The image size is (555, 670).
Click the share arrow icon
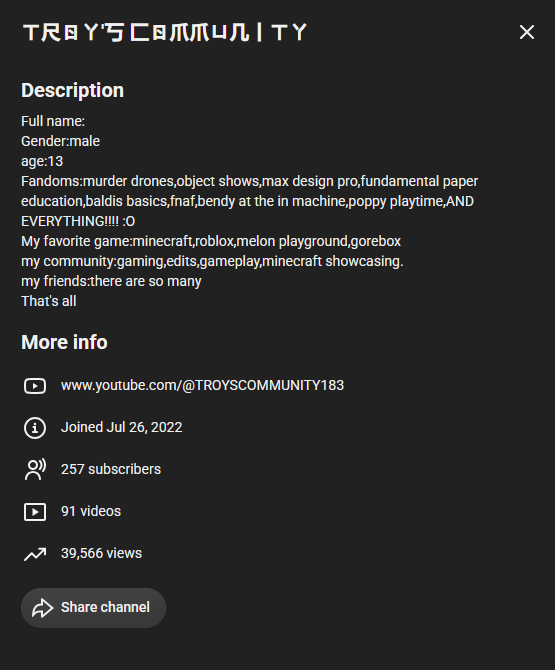coord(42,608)
